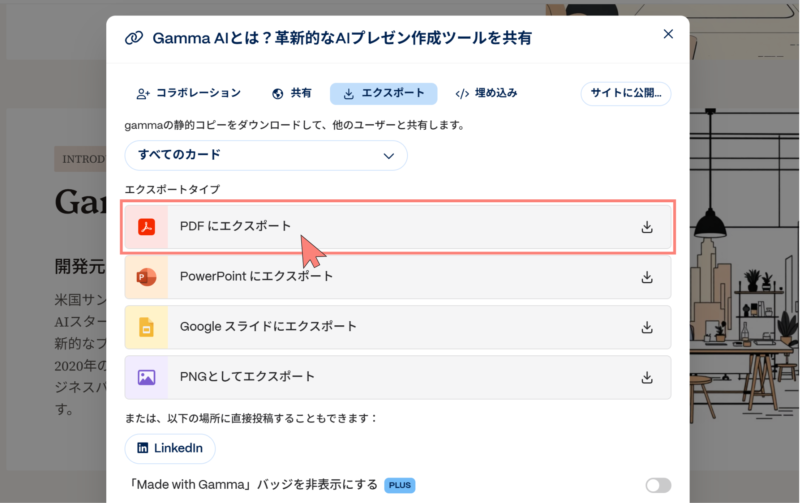Click the PowerPoint export icon
800x503 pixels.
[146, 277]
